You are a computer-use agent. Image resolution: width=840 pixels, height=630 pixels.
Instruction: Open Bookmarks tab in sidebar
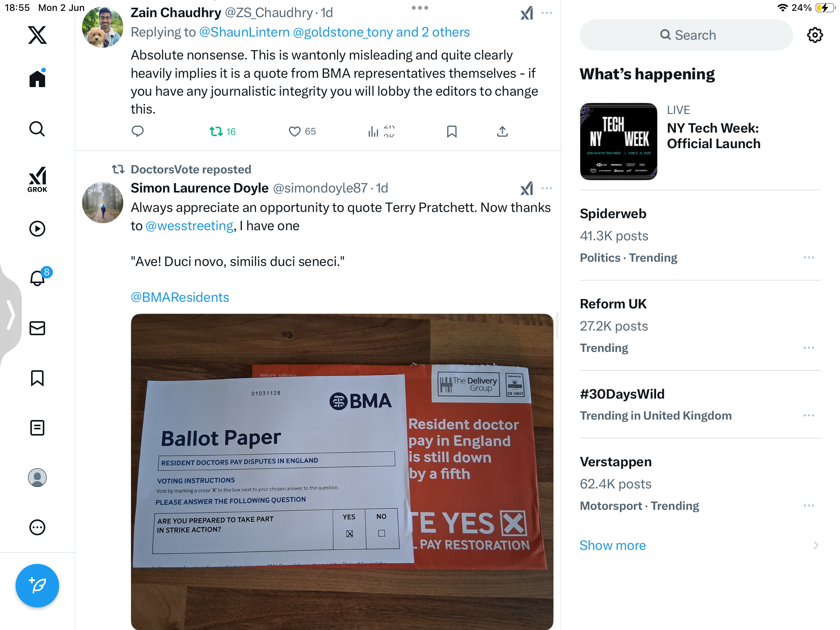[x=37, y=378]
